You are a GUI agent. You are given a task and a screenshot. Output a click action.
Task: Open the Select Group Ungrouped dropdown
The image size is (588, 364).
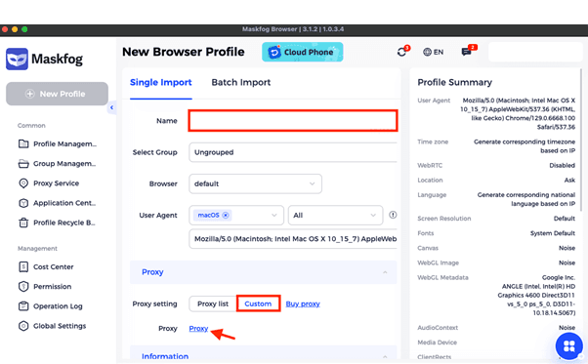[x=293, y=152]
